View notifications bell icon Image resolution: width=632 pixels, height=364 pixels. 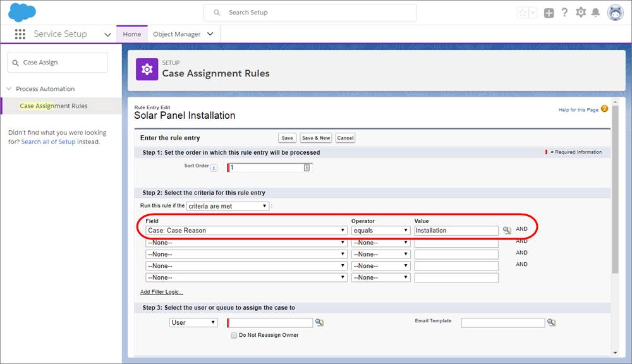596,13
